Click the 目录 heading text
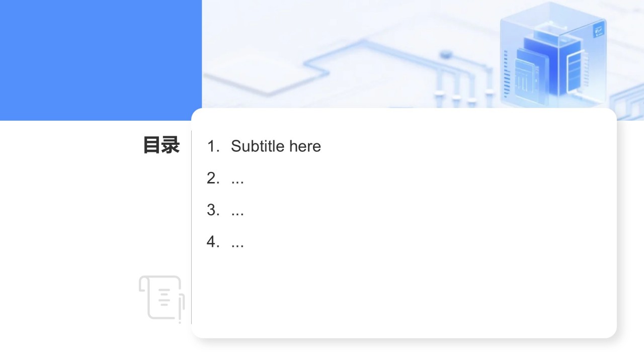The width and height of the screenshot is (644, 362). pyautogui.click(x=161, y=145)
